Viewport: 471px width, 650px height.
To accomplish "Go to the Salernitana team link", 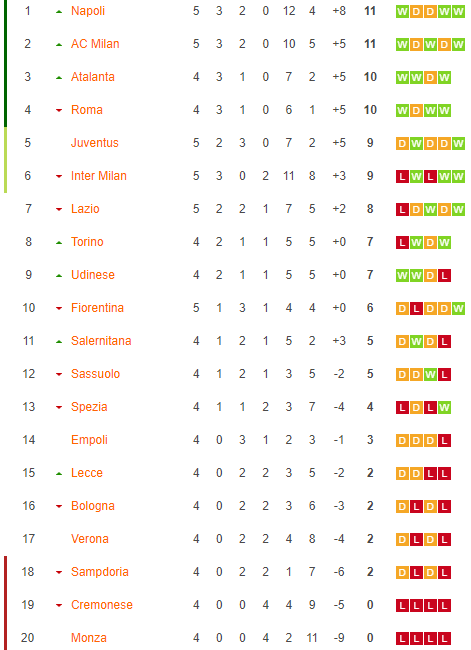I will coord(101,341).
